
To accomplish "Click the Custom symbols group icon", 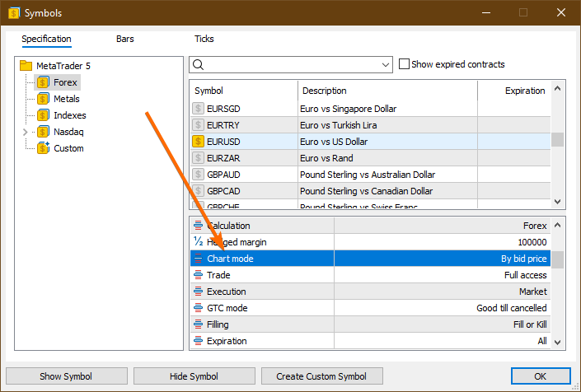I will (x=43, y=148).
